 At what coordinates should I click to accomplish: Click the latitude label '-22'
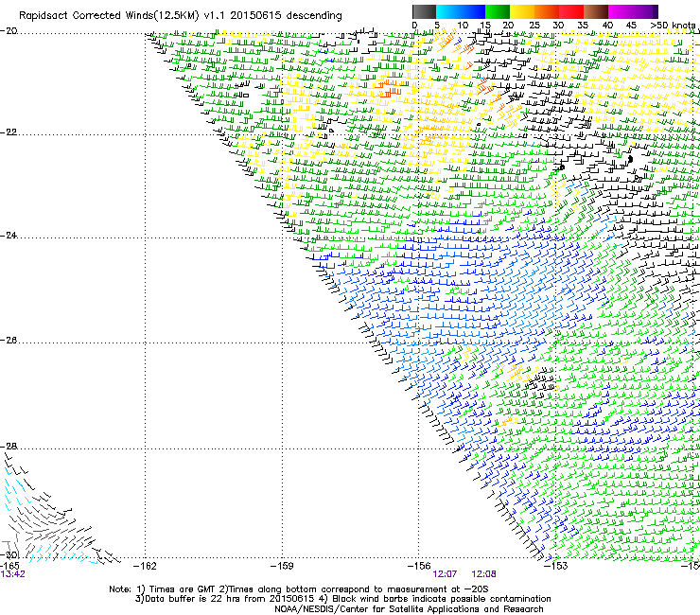[9, 132]
